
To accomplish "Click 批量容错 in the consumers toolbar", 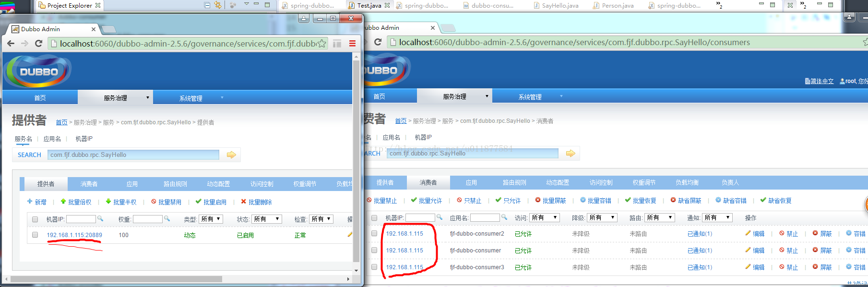I will pyautogui.click(x=596, y=201).
